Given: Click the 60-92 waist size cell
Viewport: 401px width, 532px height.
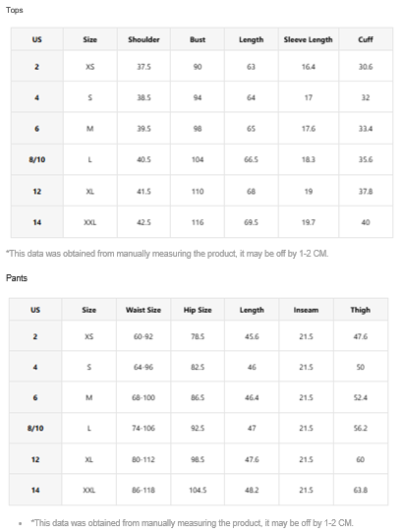Looking at the screenshot, I should pos(143,336).
